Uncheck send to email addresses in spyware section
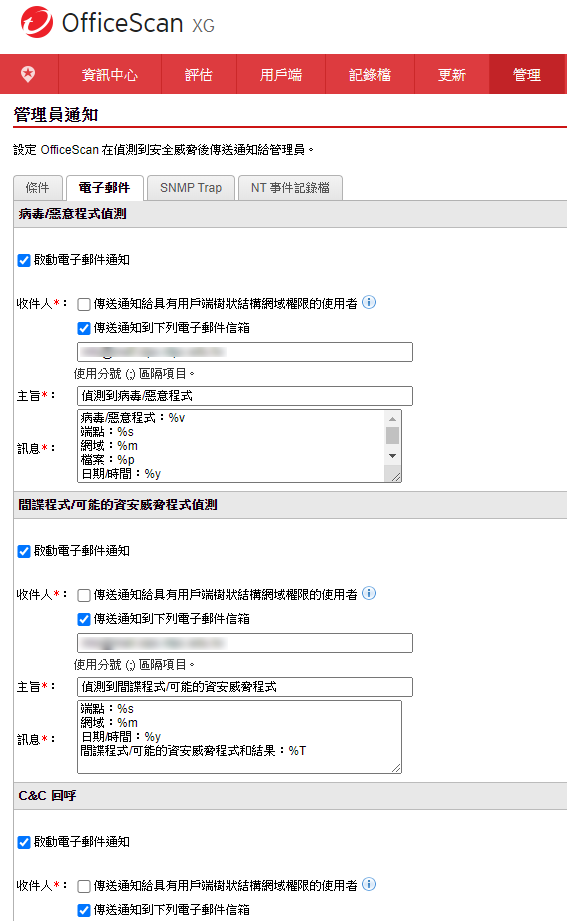The width and height of the screenshot is (567, 921). pyautogui.click(x=84, y=619)
